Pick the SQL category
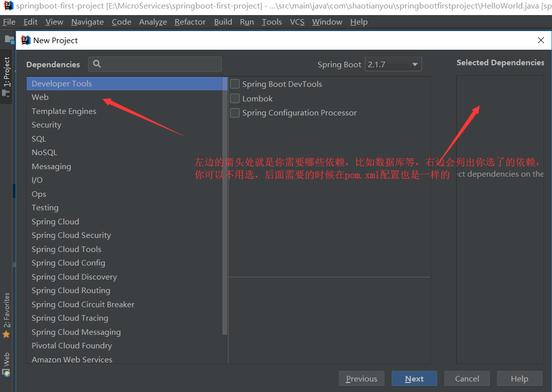 click(124, 139)
